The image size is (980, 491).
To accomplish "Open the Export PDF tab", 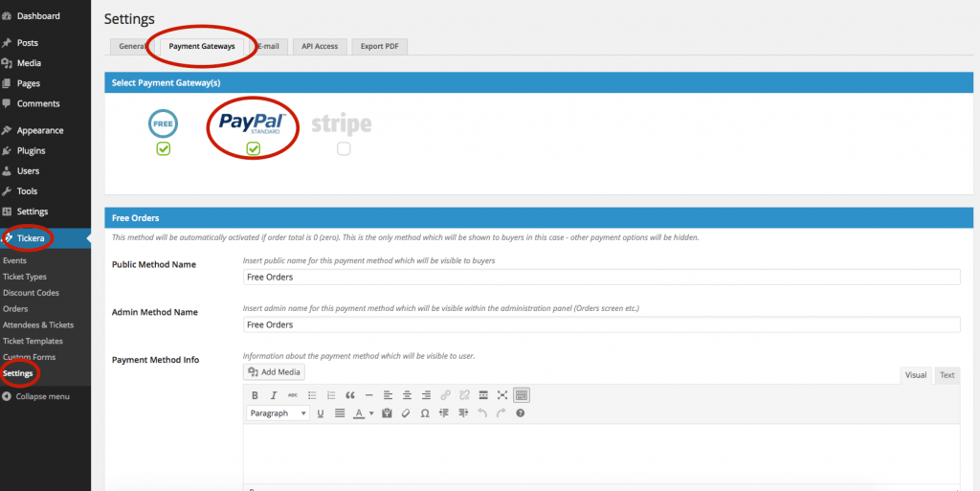I will pos(380,46).
